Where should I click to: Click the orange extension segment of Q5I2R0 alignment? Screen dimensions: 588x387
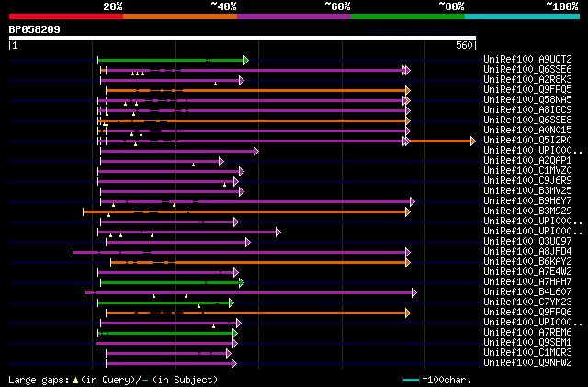pyautogui.click(x=440, y=142)
